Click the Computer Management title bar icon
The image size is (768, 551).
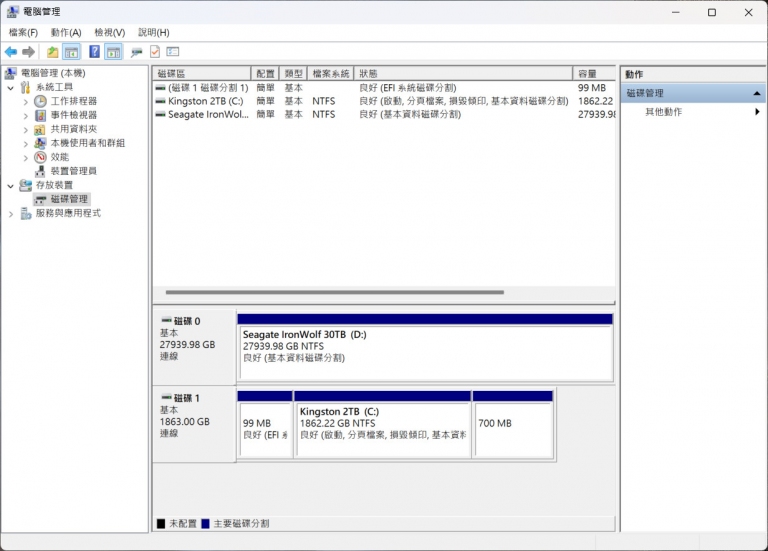[x=13, y=11]
